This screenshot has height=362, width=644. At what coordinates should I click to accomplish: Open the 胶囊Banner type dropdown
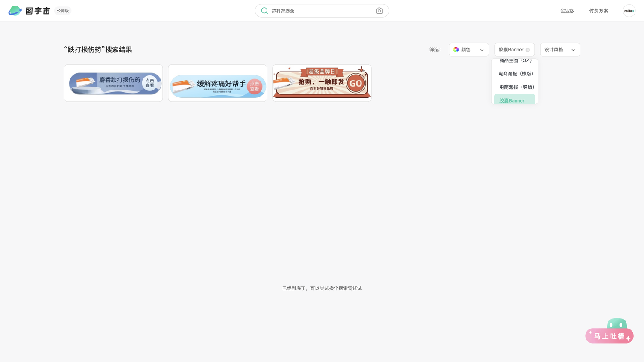pos(514,50)
